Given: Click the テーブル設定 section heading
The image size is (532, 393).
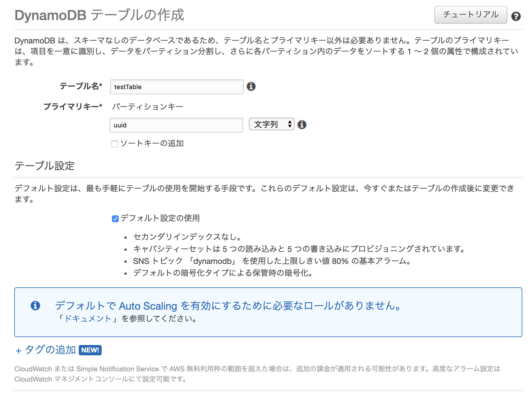Looking at the screenshot, I should point(45,166).
